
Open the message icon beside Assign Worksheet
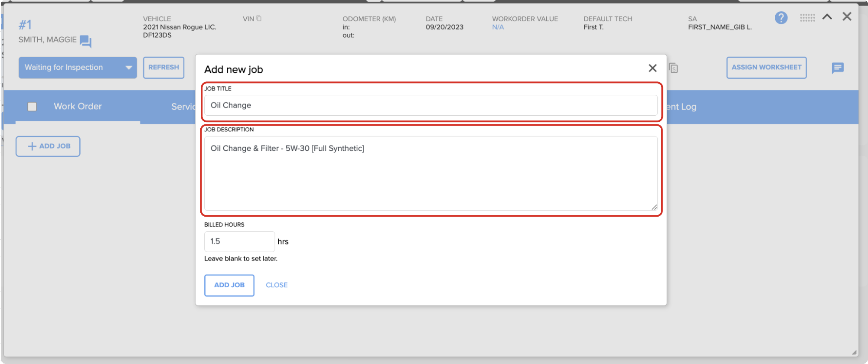coord(838,68)
